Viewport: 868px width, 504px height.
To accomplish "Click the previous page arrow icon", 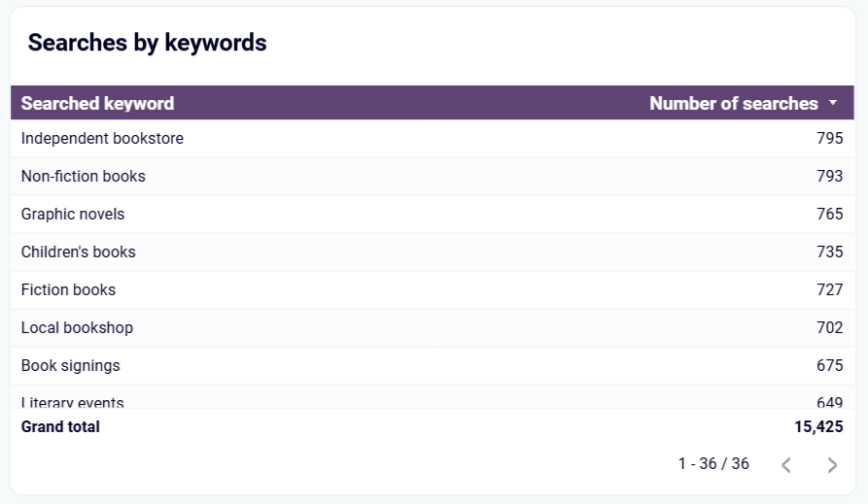I will click(786, 465).
